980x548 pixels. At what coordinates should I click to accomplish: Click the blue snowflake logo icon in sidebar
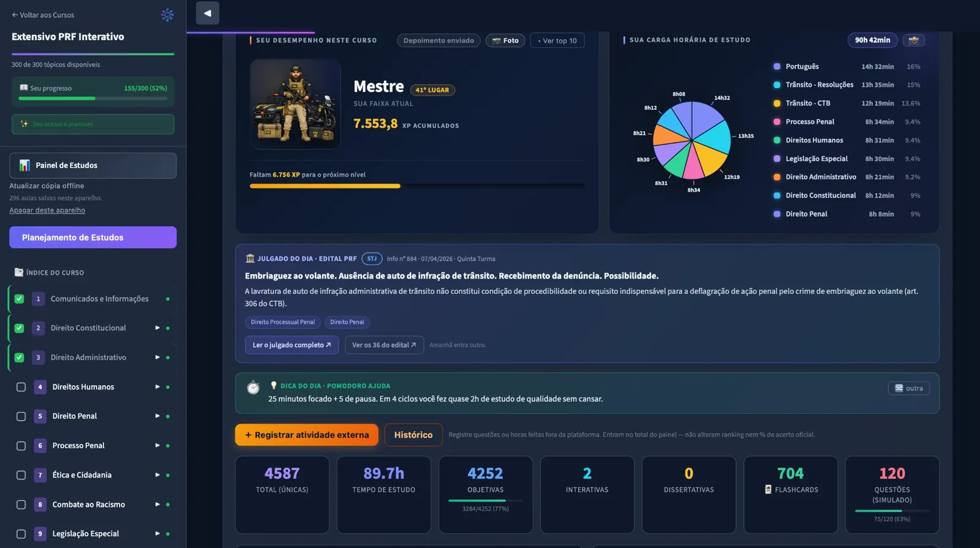point(167,15)
